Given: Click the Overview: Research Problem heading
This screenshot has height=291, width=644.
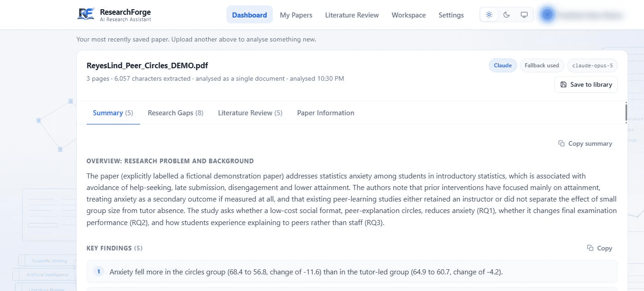Looking at the screenshot, I should pos(170,161).
